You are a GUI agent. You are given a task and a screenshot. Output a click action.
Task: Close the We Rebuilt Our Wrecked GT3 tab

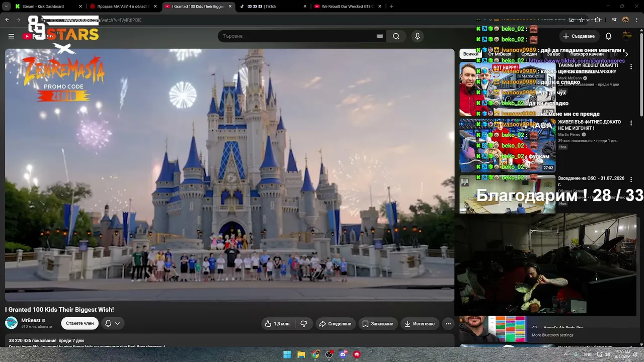[380, 7]
